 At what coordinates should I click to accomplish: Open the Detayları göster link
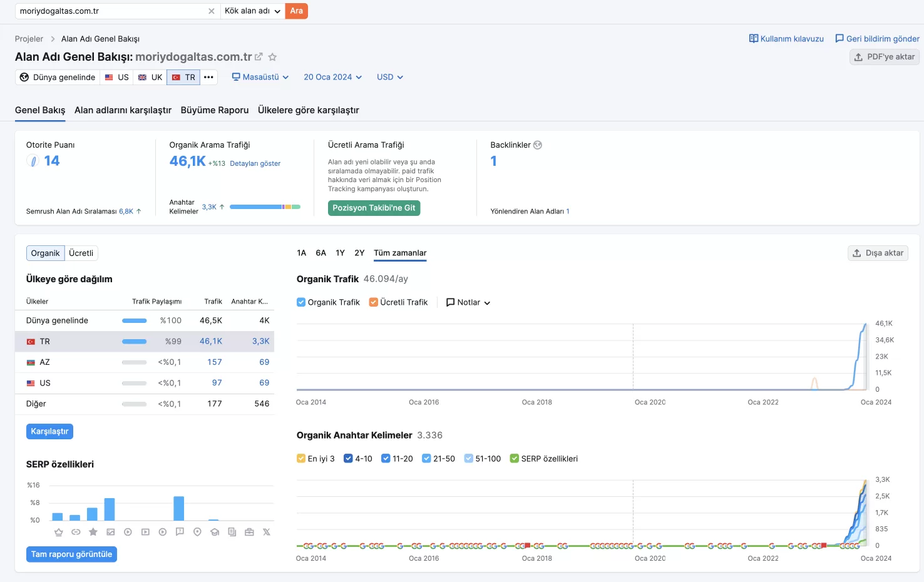(x=255, y=164)
